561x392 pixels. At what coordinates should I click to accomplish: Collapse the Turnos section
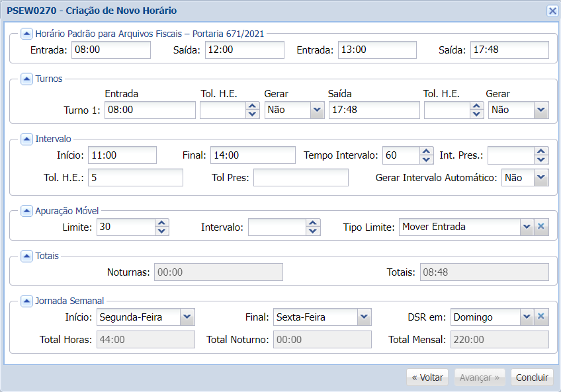click(x=26, y=79)
